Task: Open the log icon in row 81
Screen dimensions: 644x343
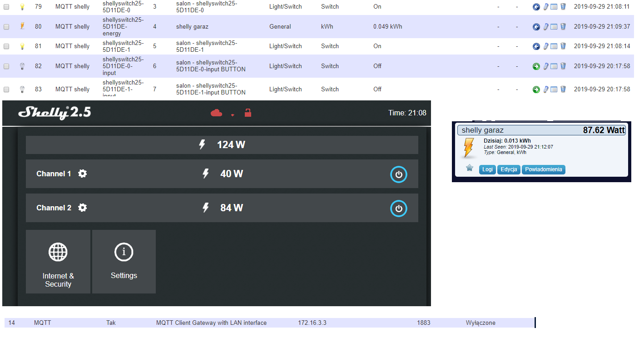Action: tap(554, 46)
